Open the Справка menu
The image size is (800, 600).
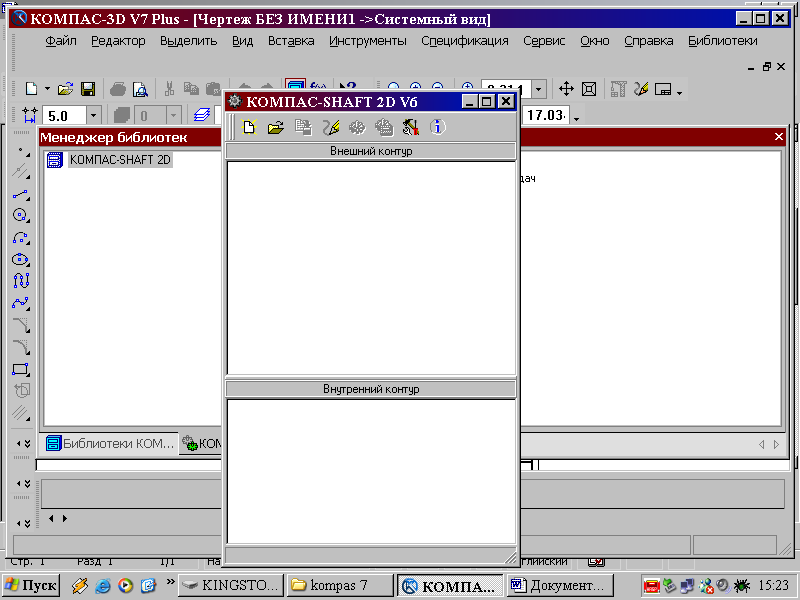(648, 41)
